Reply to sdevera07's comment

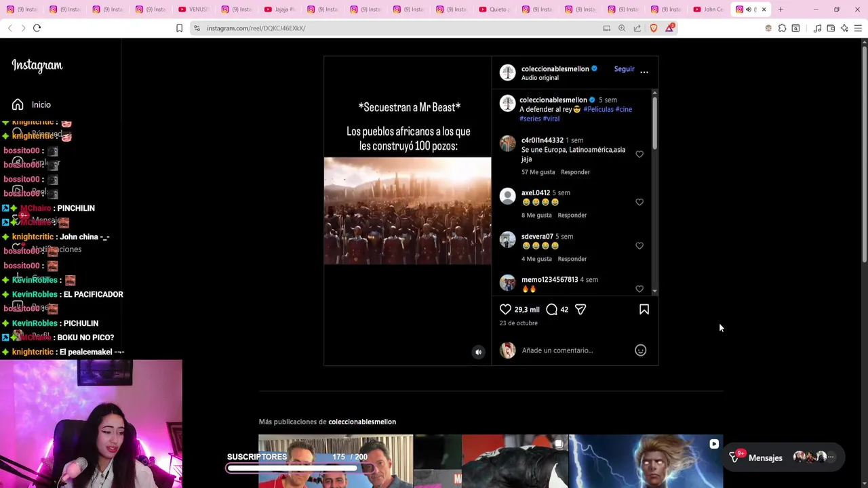click(572, 259)
